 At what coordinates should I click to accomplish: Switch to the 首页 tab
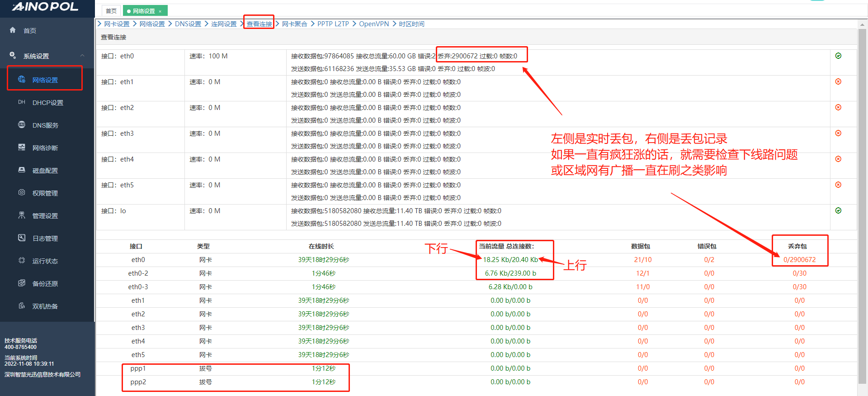pyautogui.click(x=111, y=11)
